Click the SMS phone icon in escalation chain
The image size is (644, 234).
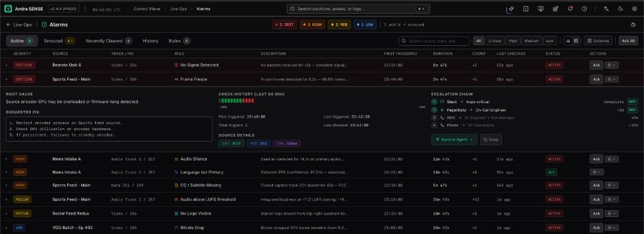coord(442,118)
